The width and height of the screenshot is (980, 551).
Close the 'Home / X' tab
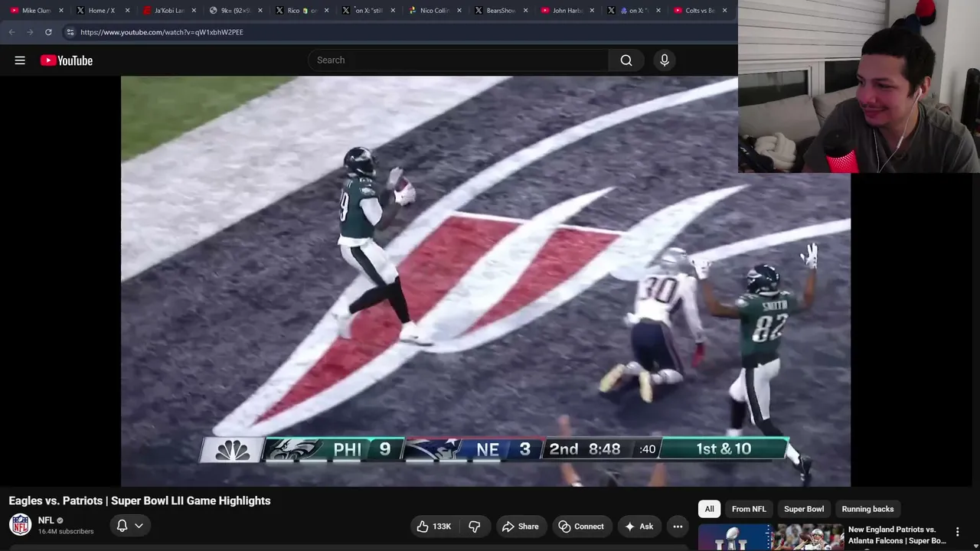click(127, 11)
